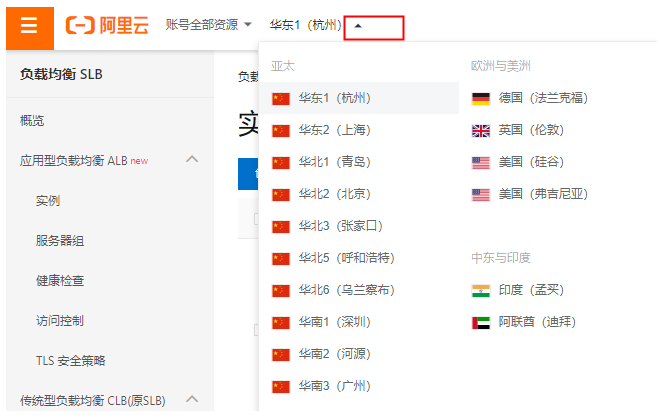The width and height of the screenshot is (661, 420).
Task: Collapse 应用型负载均衡 ALB section chevron
Action: pyautogui.click(x=192, y=159)
